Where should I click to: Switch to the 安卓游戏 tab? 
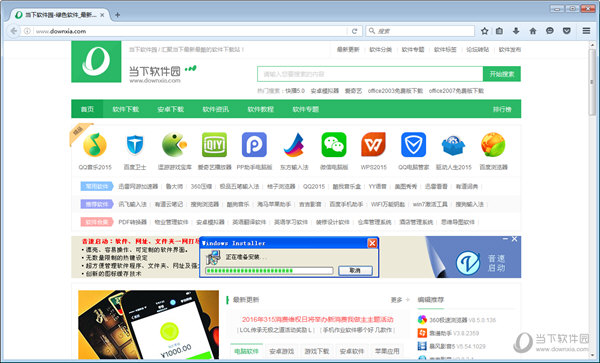coord(282,351)
